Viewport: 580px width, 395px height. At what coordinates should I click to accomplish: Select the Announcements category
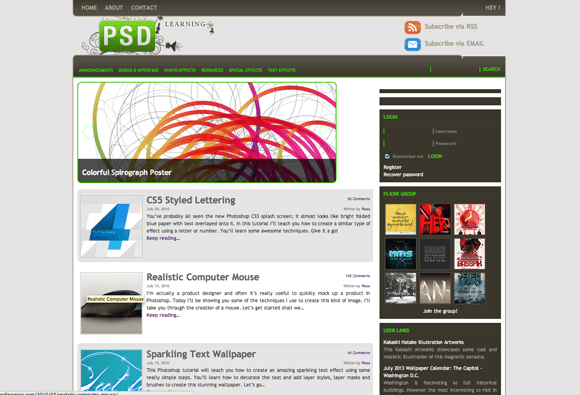click(x=96, y=70)
